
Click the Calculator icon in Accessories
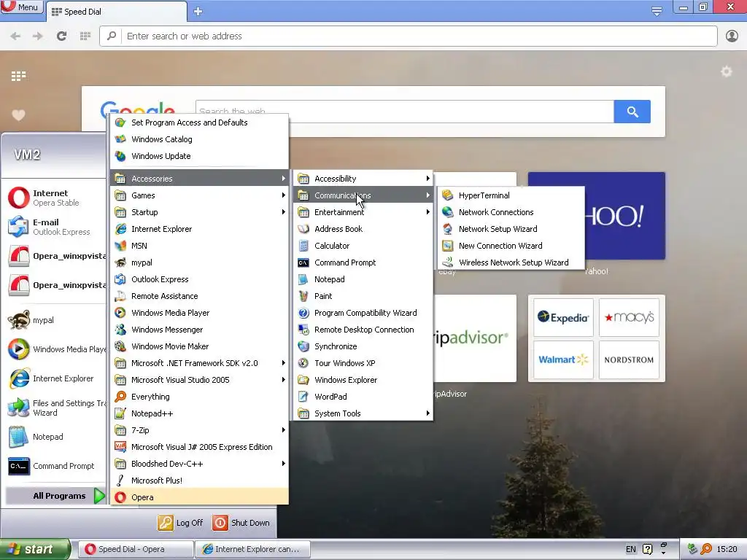tap(303, 246)
